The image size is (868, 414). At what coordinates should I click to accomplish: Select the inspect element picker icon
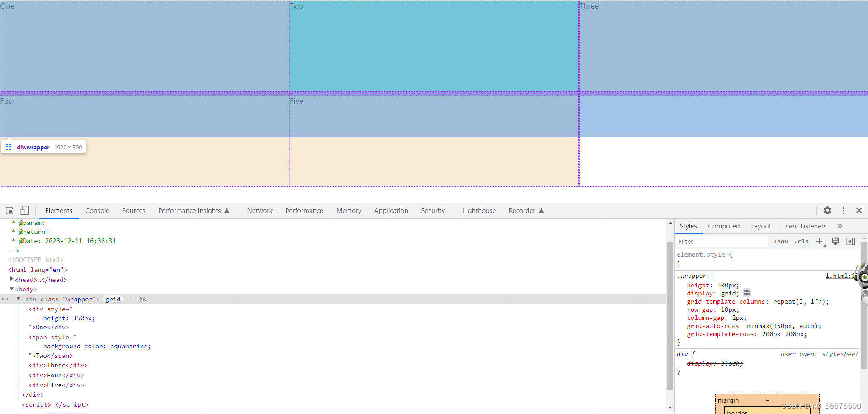[9, 210]
